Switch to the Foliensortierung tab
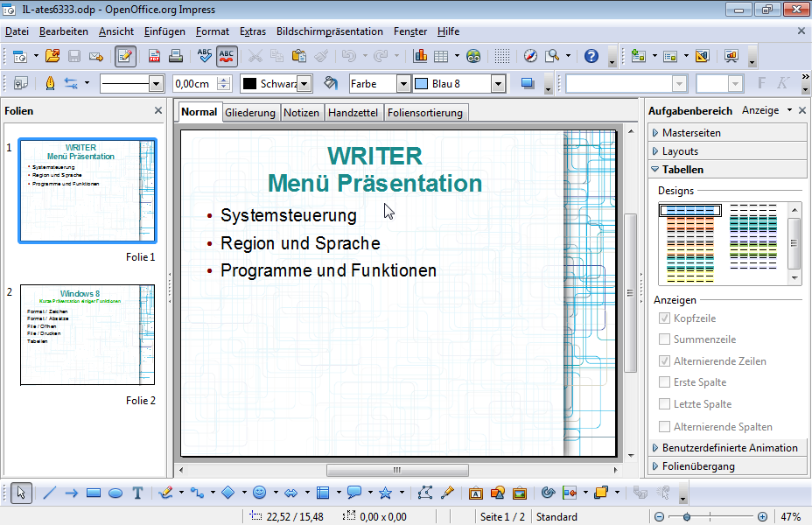Image resolution: width=812 pixels, height=525 pixels. [425, 112]
